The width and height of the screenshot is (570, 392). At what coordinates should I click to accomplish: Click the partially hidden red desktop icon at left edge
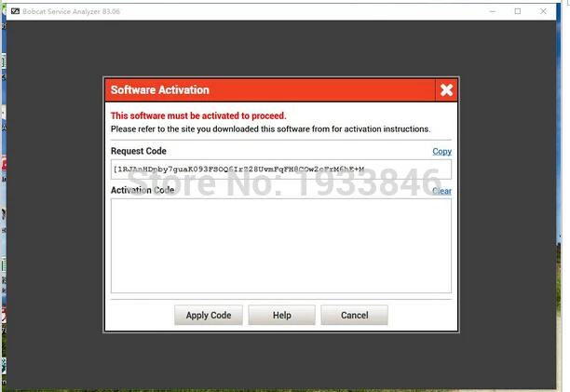[4, 164]
